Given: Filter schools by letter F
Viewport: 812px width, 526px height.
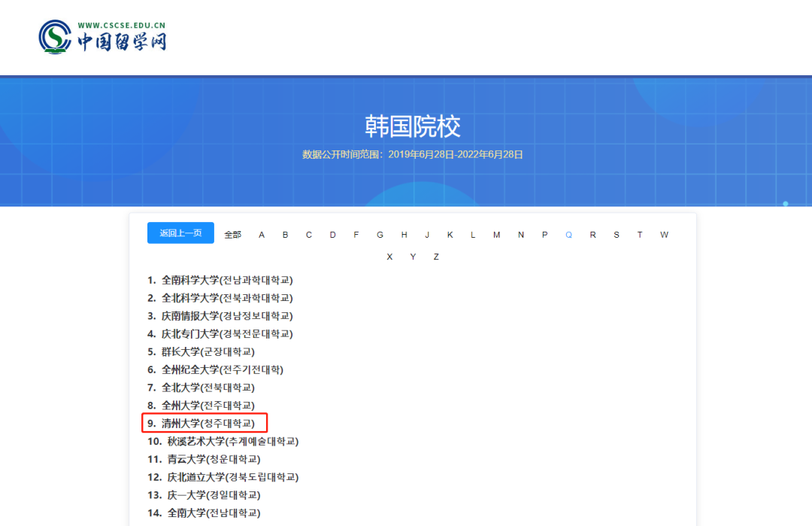Looking at the screenshot, I should (x=356, y=235).
